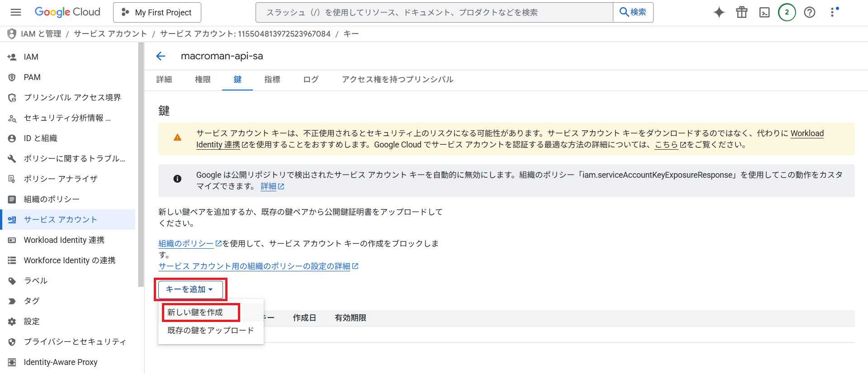Click the ラベル tag icon
This screenshot has height=374, width=868.
pyautogui.click(x=12, y=281)
